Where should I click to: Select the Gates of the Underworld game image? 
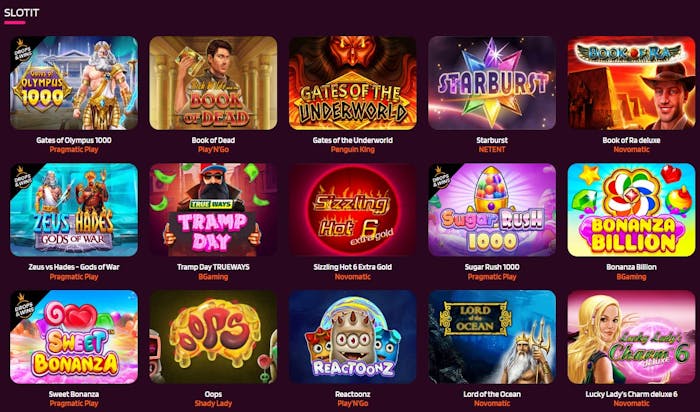point(353,83)
